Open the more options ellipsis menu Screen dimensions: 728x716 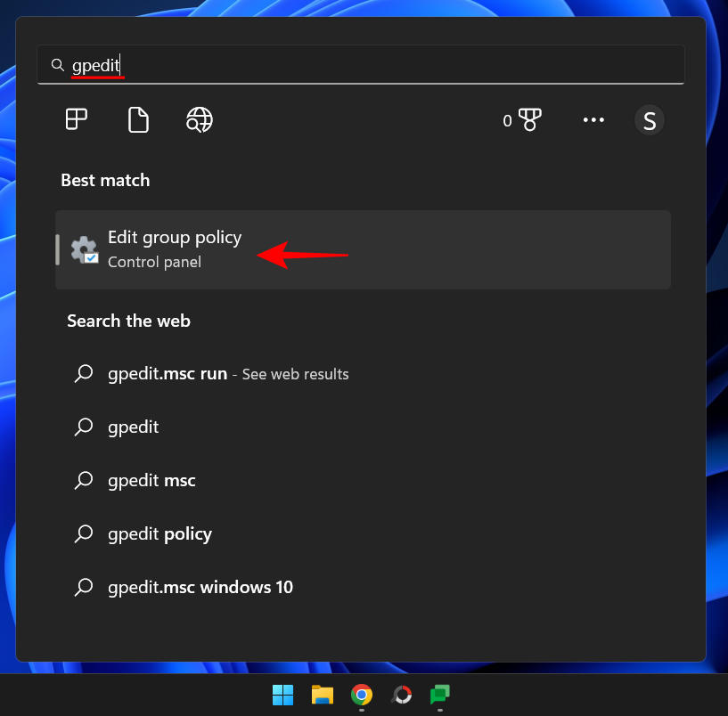coord(593,120)
